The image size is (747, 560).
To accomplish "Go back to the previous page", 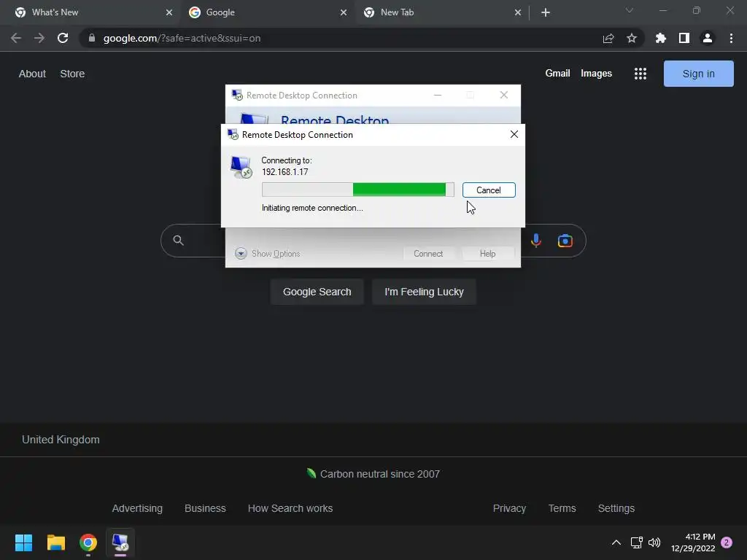I will pyautogui.click(x=16, y=38).
